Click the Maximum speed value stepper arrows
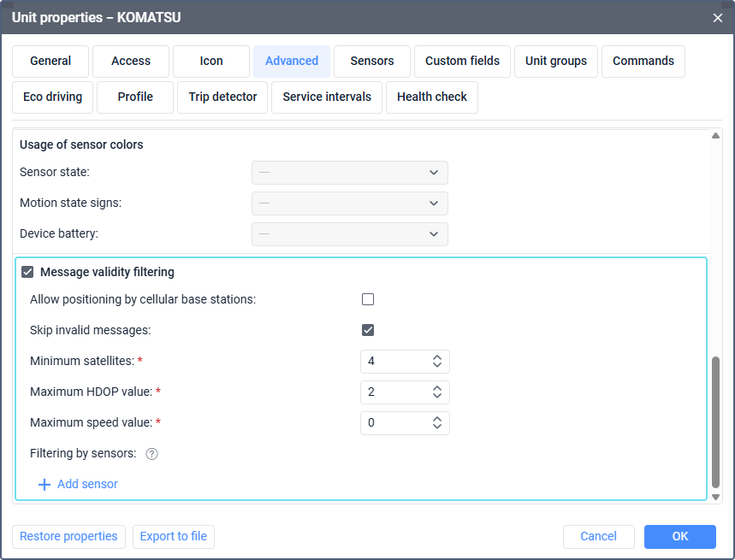This screenshot has width=735, height=560. coord(437,423)
